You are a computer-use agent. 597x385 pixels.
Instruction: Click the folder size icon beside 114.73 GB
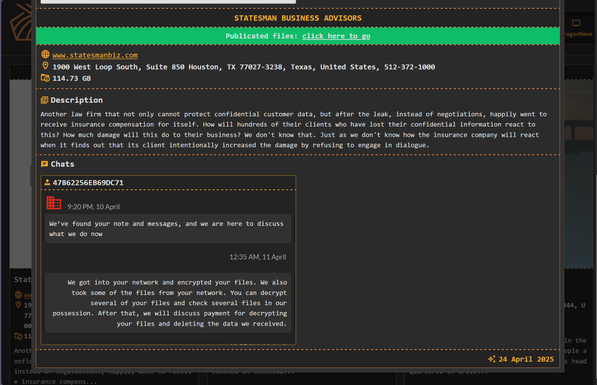(x=45, y=78)
